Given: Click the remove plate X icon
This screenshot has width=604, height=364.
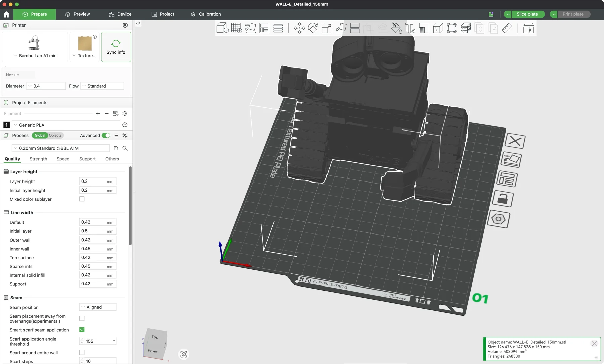Looking at the screenshot, I should pyautogui.click(x=515, y=141).
